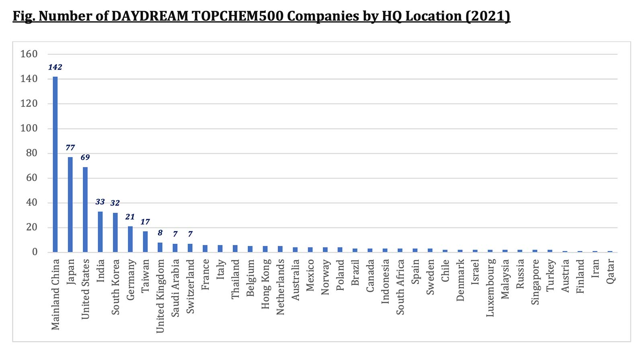The image size is (644, 360).
Task: Click the Germany axis label
Action: tap(130, 280)
